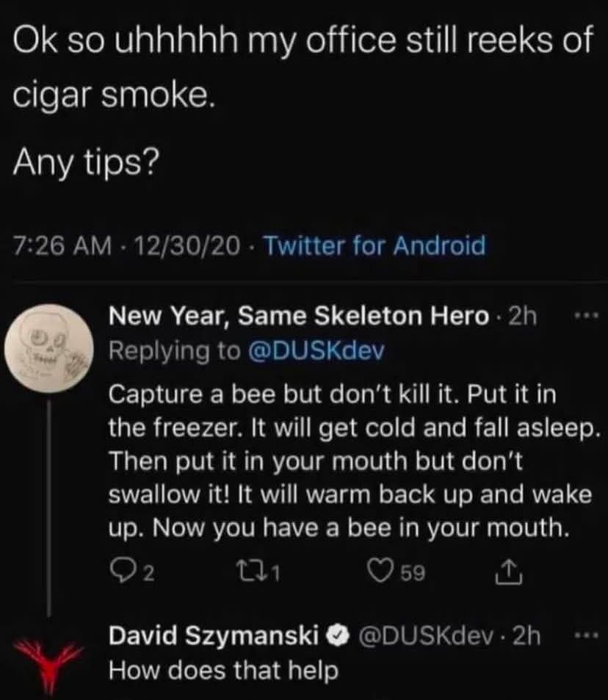Image resolution: width=608 pixels, height=700 pixels.
Task: Open the "How does that help" reply
Action: 213,671
